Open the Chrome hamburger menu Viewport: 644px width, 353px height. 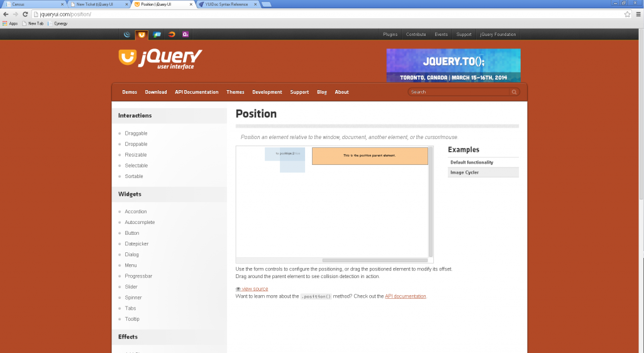[637, 14]
